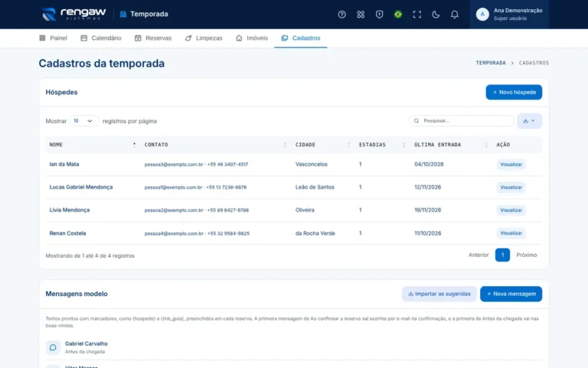Click guest name Ian da Mata

click(64, 164)
